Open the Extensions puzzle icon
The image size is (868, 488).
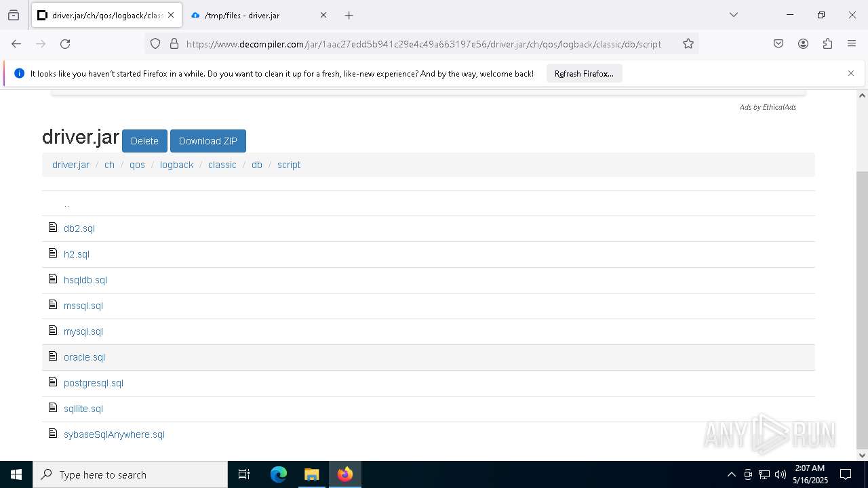[827, 43]
